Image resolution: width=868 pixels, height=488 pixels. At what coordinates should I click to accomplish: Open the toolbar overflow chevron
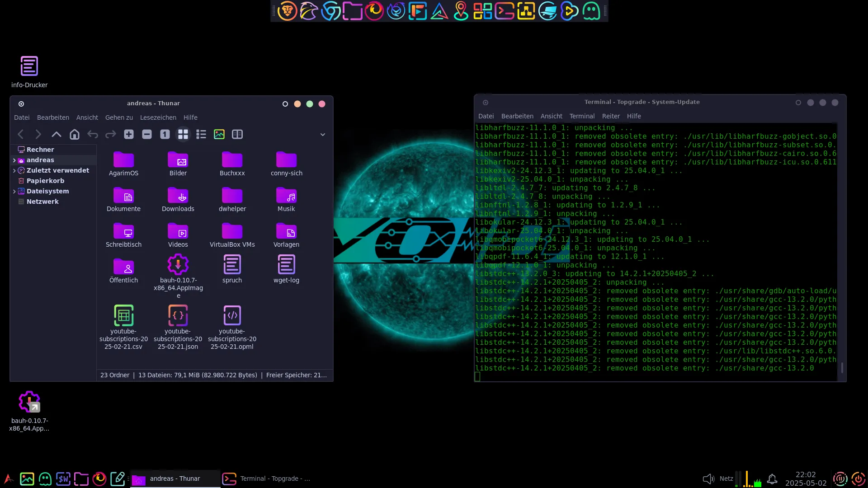pyautogui.click(x=323, y=134)
